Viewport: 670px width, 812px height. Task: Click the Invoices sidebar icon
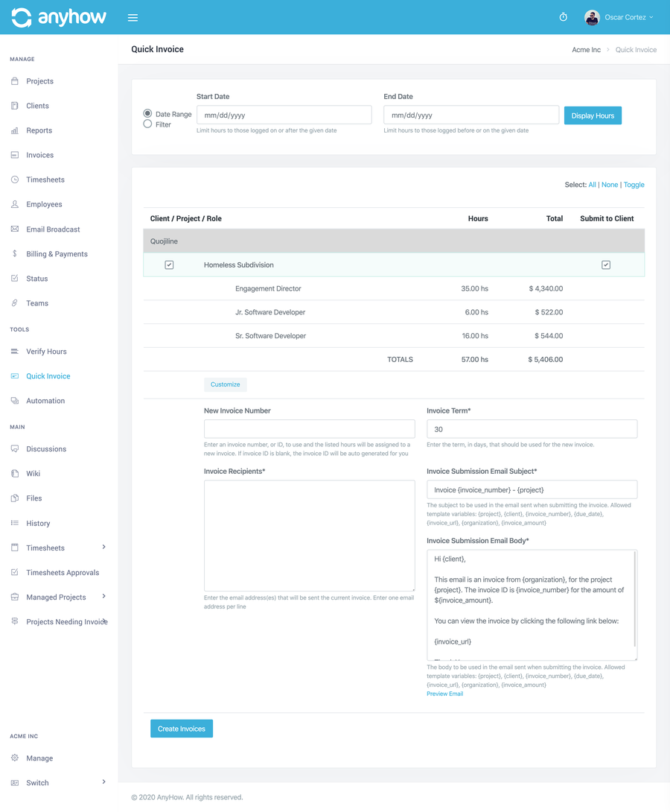(14, 155)
